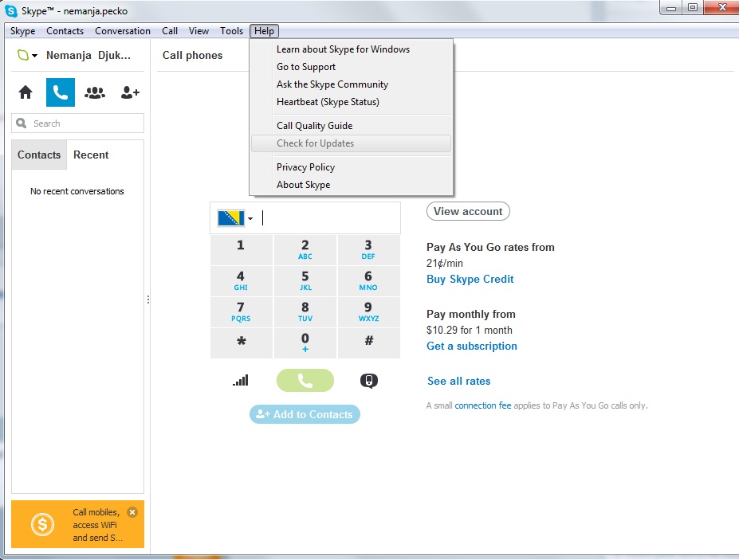Open the Get a subscription link
This screenshot has height=560, width=739.
[x=472, y=347]
